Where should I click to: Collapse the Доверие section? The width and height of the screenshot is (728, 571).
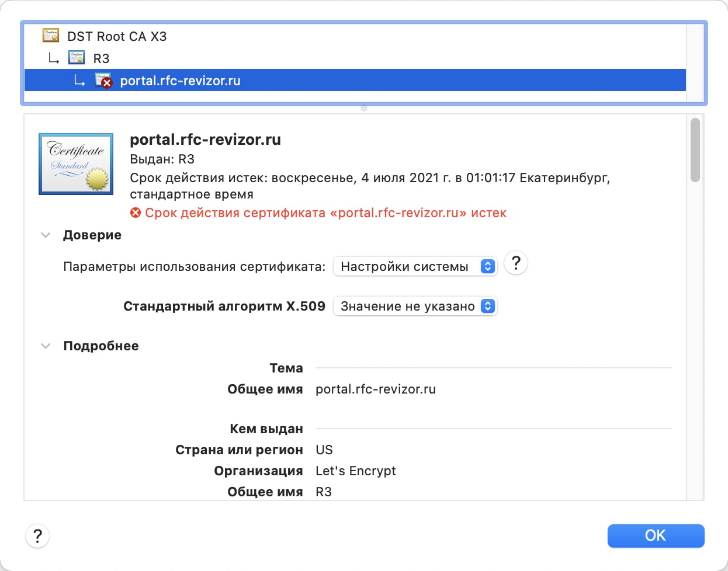pos(46,235)
